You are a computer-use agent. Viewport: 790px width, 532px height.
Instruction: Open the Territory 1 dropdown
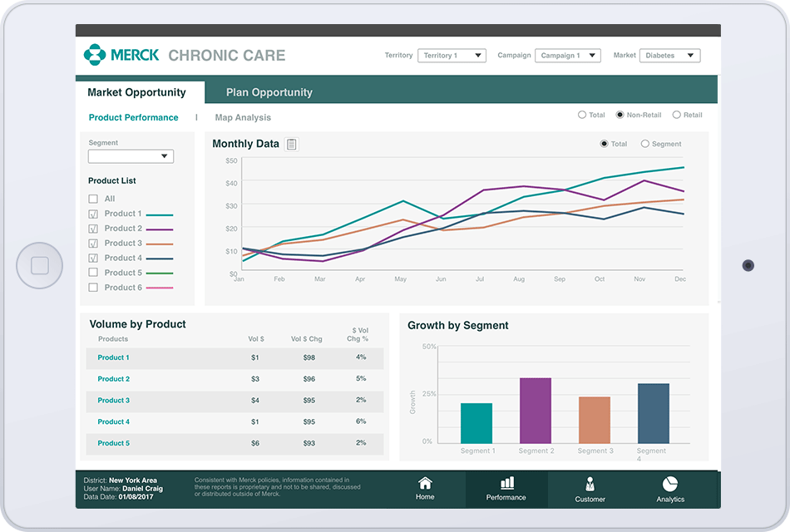click(452, 55)
